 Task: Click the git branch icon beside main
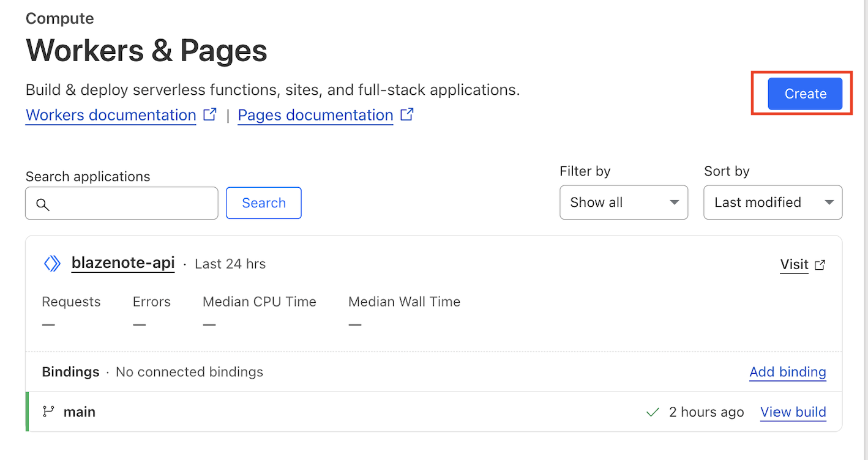coord(48,412)
